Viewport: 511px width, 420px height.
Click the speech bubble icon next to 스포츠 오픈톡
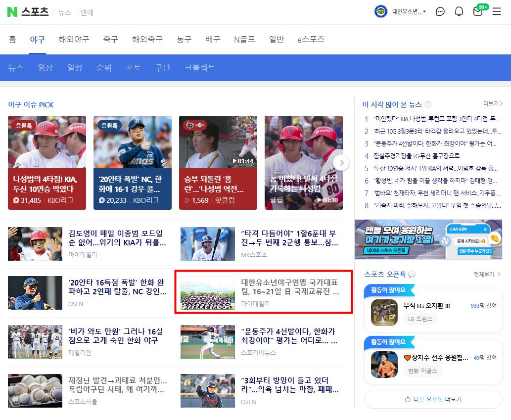[x=412, y=275]
